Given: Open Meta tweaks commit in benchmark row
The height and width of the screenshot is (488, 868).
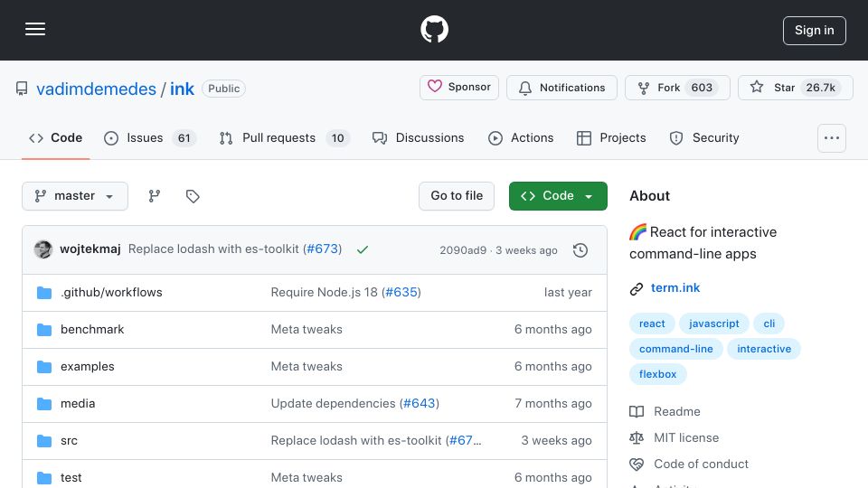Looking at the screenshot, I should pyautogui.click(x=307, y=329).
